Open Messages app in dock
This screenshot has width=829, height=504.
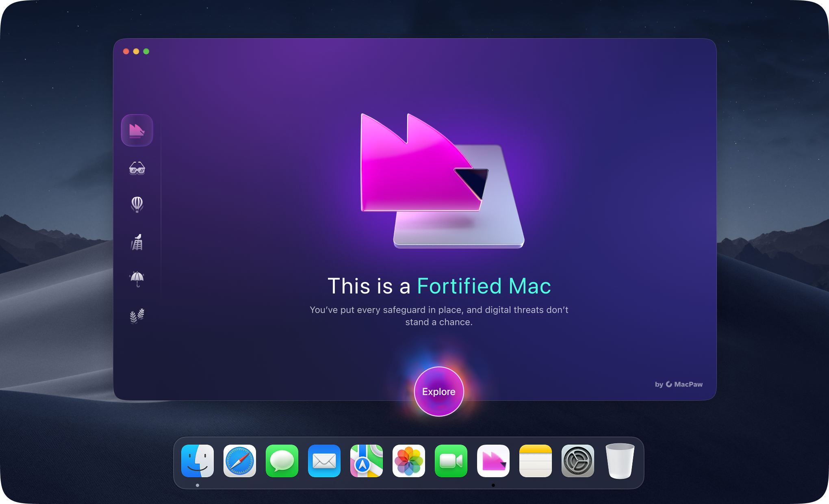click(282, 461)
